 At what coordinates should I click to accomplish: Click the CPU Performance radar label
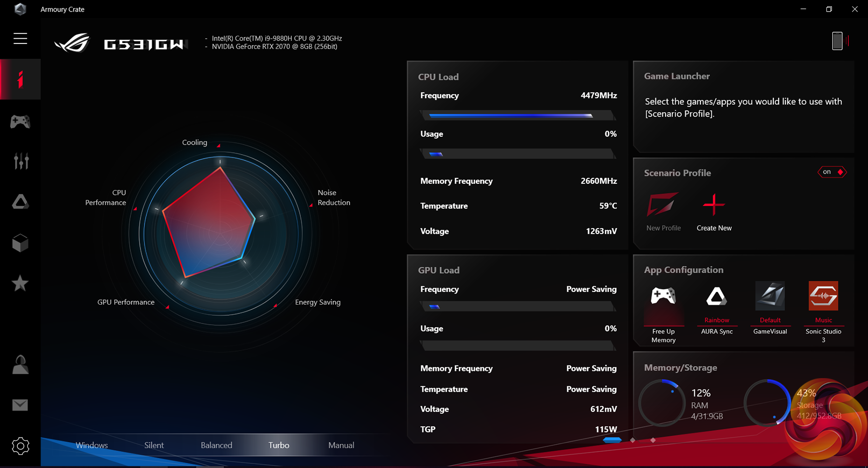(x=106, y=197)
